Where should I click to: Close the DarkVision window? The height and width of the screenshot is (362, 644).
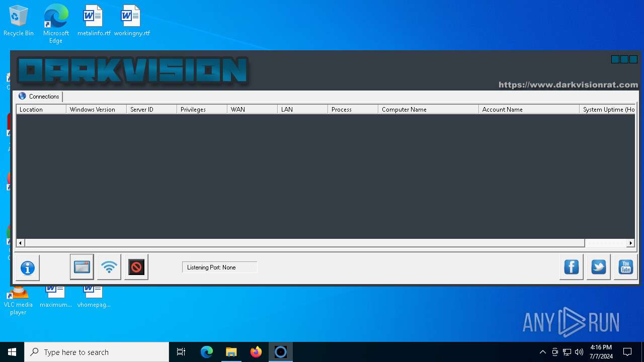(633, 59)
